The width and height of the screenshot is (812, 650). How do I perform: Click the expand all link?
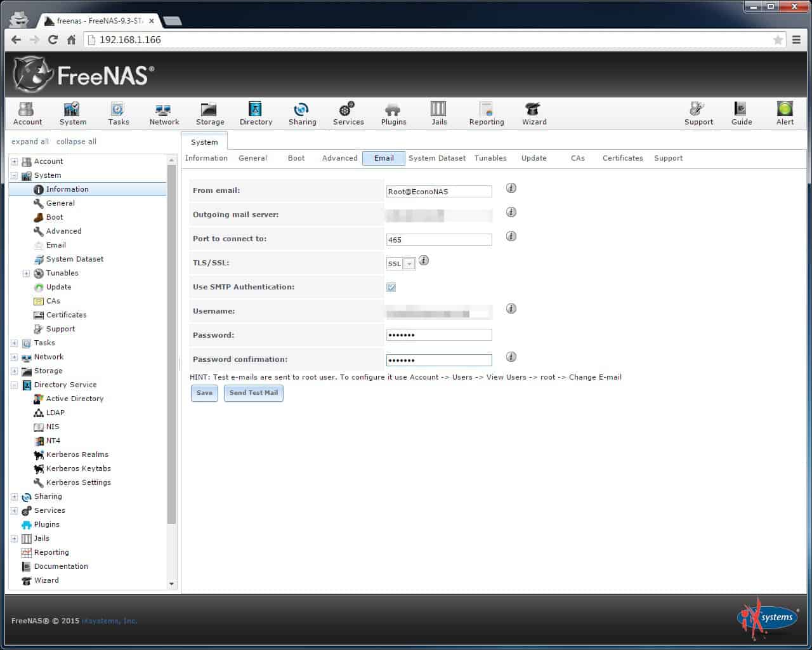(x=30, y=142)
